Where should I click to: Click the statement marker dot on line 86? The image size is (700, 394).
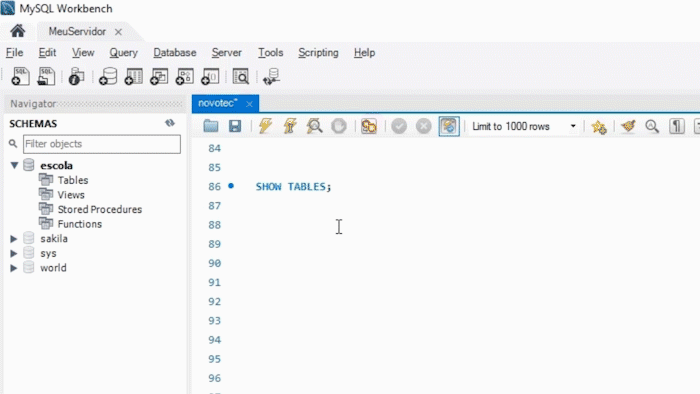[231, 186]
